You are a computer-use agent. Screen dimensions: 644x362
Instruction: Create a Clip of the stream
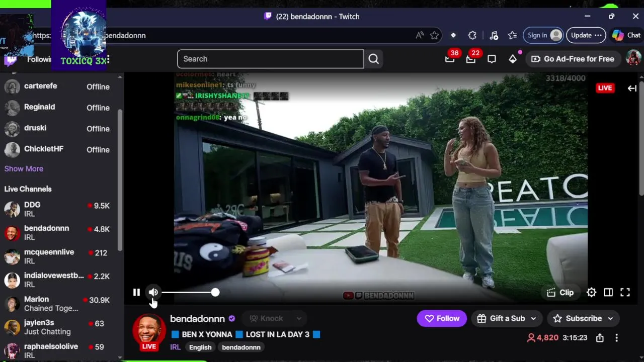[x=560, y=292]
